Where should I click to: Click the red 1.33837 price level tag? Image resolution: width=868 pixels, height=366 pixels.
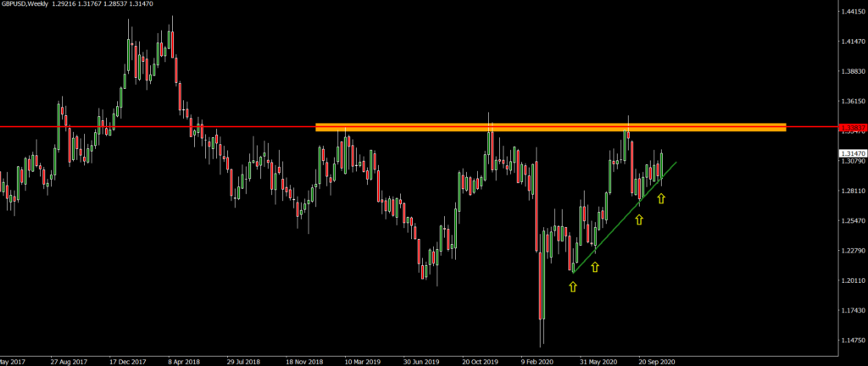click(x=851, y=128)
